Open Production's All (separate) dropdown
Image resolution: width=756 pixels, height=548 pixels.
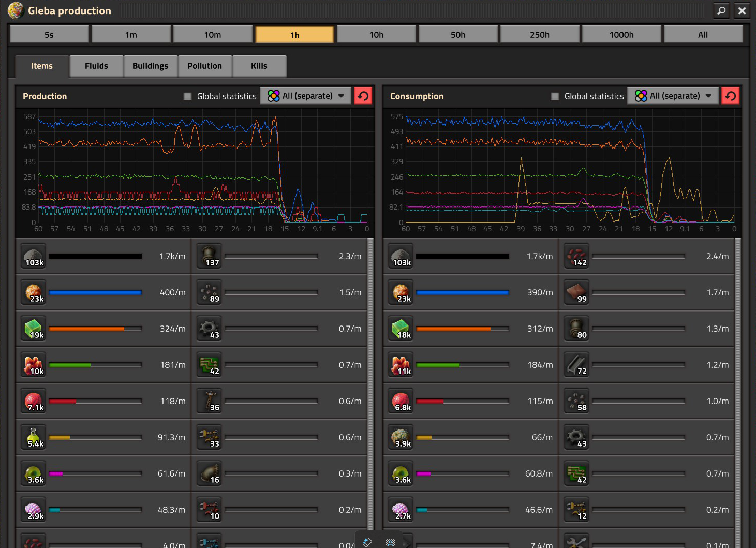306,96
